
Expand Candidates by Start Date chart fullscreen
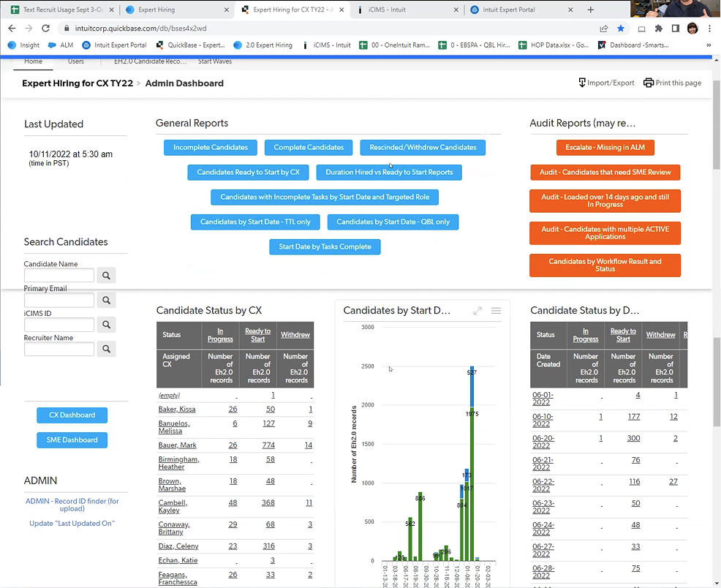(477, 311)
